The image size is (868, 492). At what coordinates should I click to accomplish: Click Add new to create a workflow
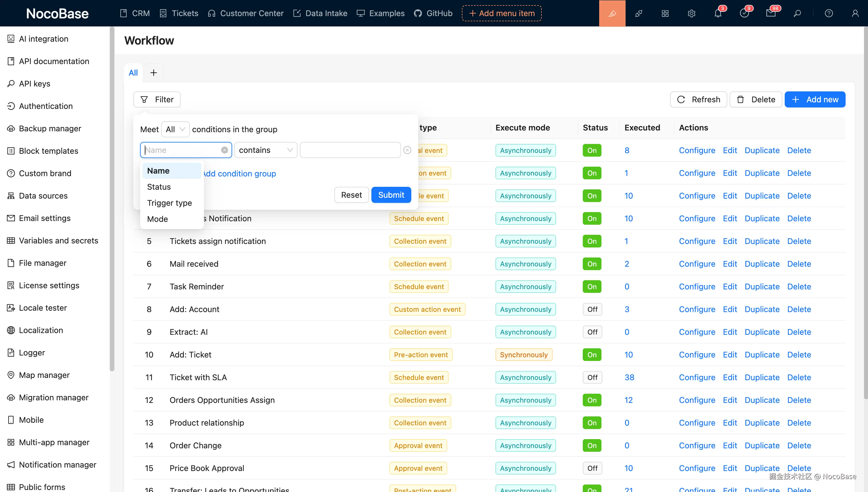(815, 99)
